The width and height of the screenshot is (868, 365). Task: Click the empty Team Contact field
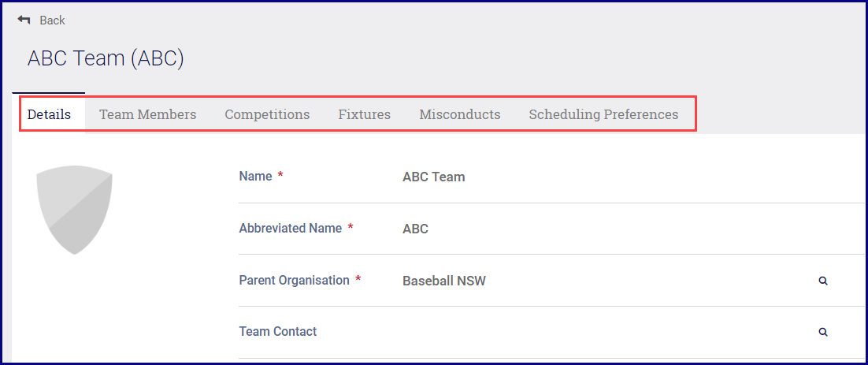(x=551, y=332)
